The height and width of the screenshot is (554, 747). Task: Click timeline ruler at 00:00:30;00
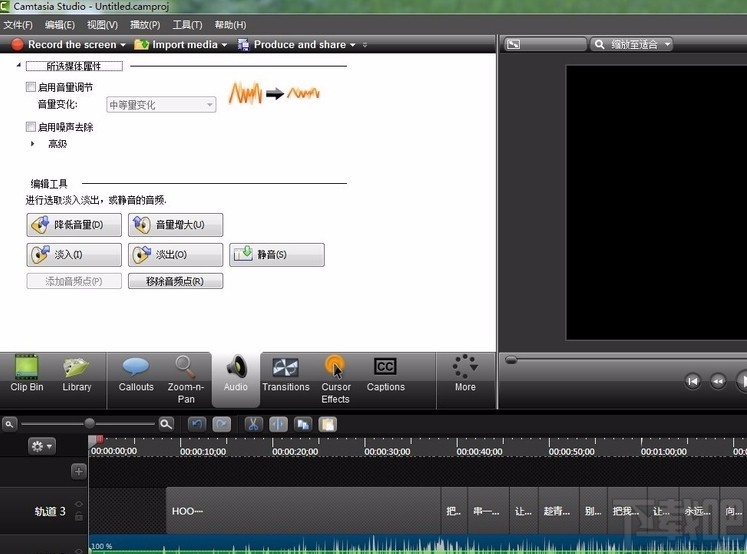click(x=387, y=451)
